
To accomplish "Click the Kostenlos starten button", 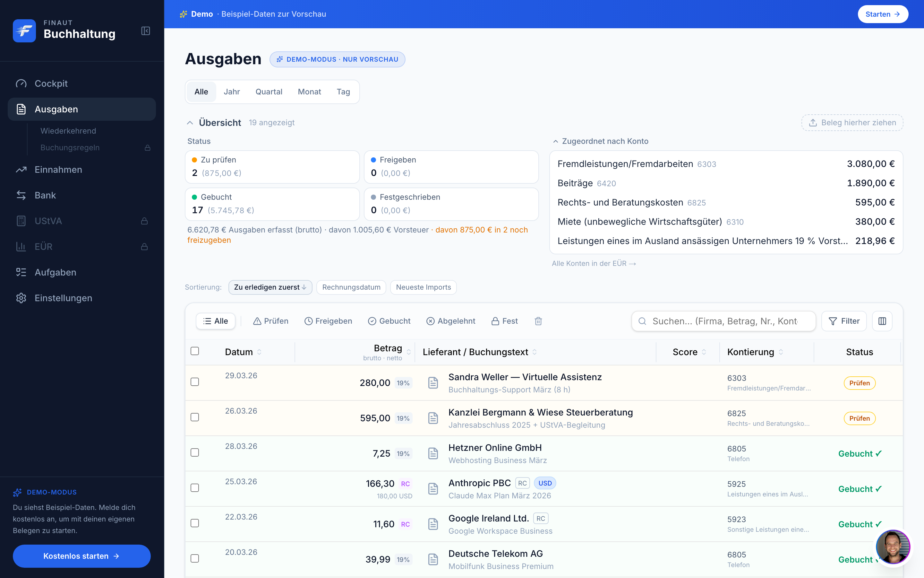I will pos(82,556).
